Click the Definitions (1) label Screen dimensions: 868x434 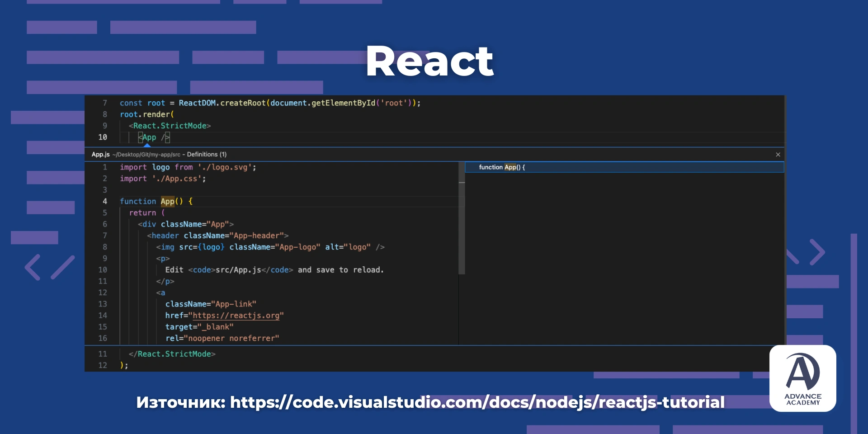pos(207,154)
